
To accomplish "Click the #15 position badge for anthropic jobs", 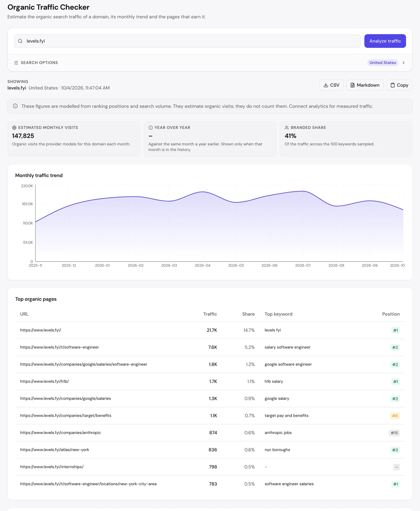I will coord(394,433).
